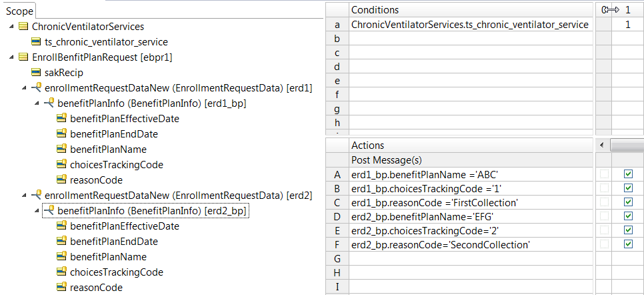This screenshot has width=644, height=295.
Task: Click benefitPlanEffectiveDate icon under erd2_bp
Action: 61,226
